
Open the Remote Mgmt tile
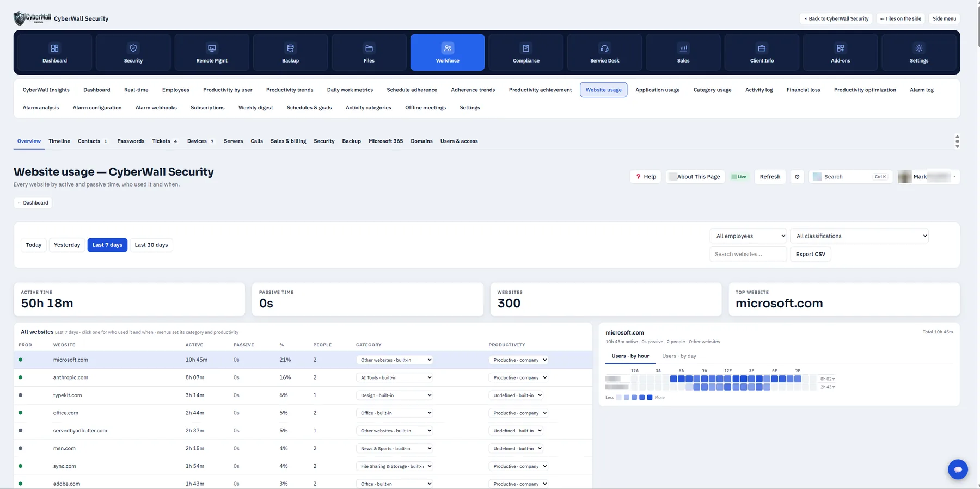(x=212, y=52)
